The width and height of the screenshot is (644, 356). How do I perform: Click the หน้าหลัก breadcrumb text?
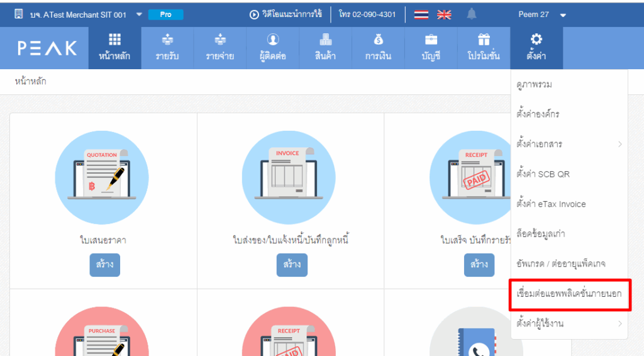click(30, 81)
